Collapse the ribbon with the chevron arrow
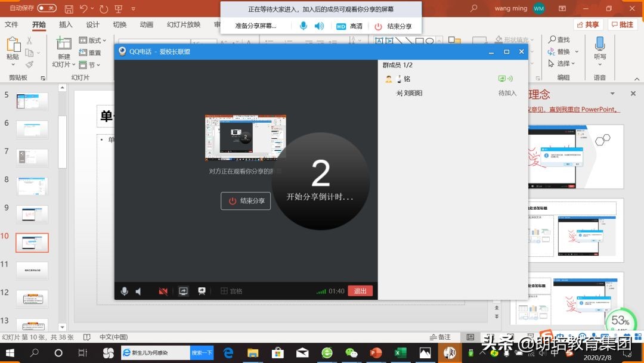 click(x=636, y=79)
